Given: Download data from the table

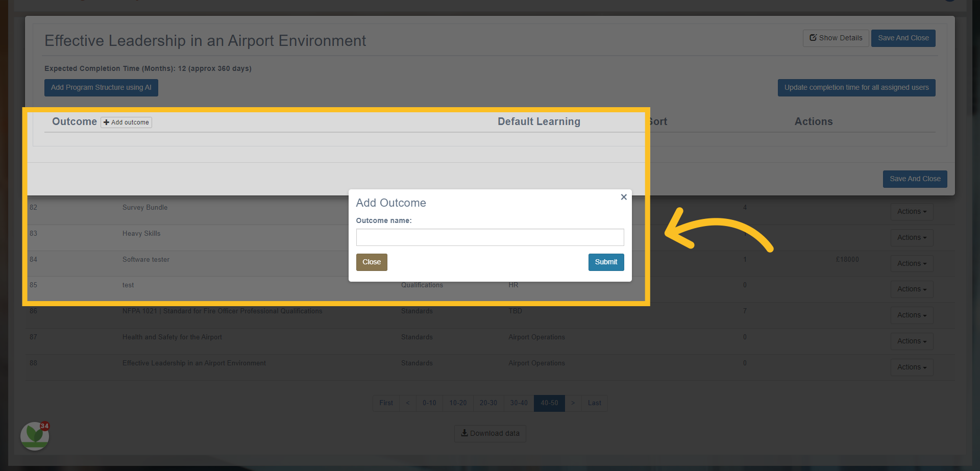Looking at the screenshot, I should [490, 434].
